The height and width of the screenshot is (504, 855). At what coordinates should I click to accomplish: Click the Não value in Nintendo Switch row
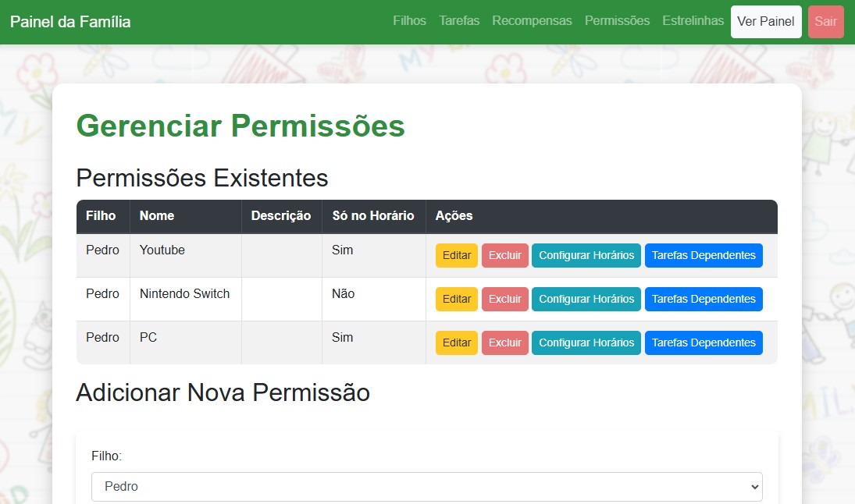pos(343,293)
